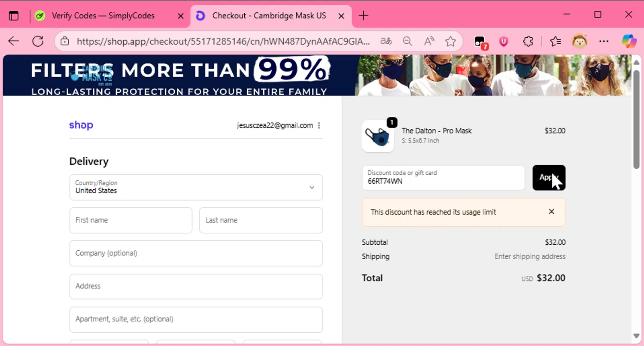
Task: Open the browser profile avatar
Action: click(x=580, y=41)
